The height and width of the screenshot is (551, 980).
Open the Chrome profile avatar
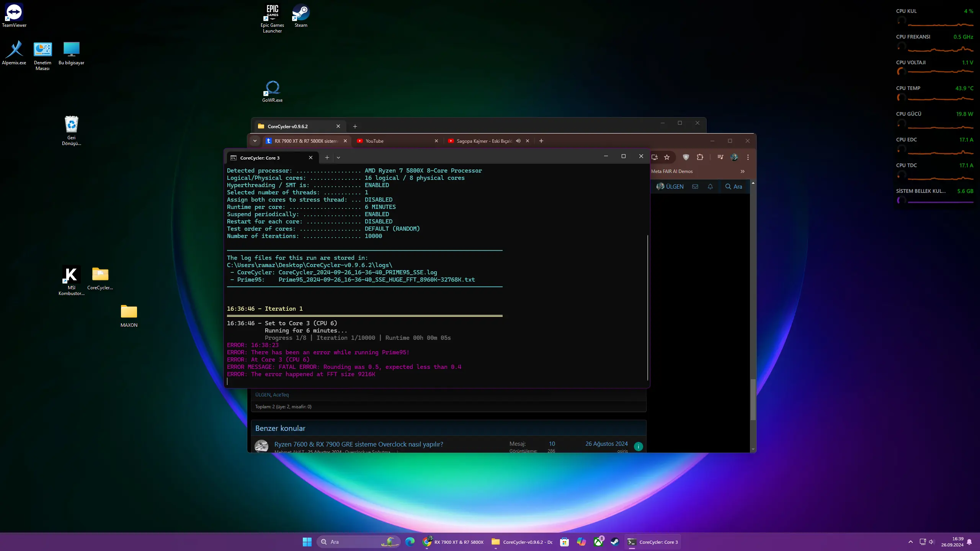point(734,157)
